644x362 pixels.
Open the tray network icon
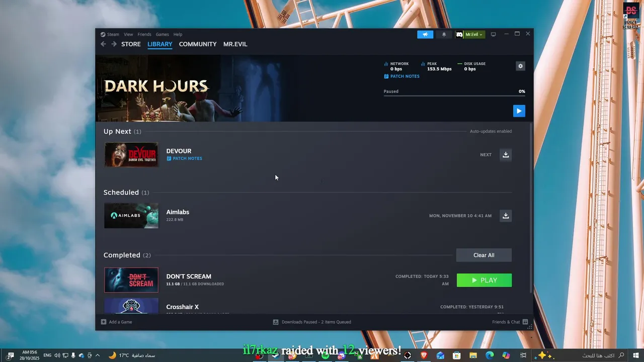65,355
